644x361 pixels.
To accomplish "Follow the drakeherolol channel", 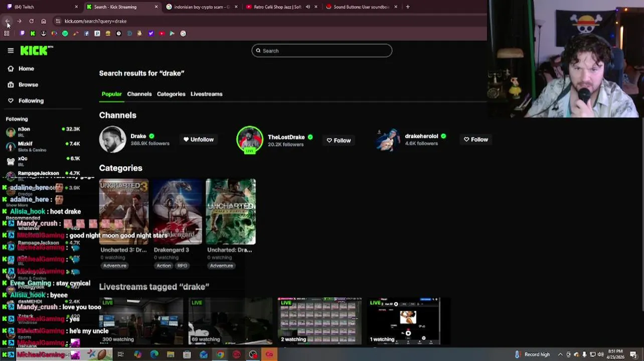I will click(x=475, y=139).
